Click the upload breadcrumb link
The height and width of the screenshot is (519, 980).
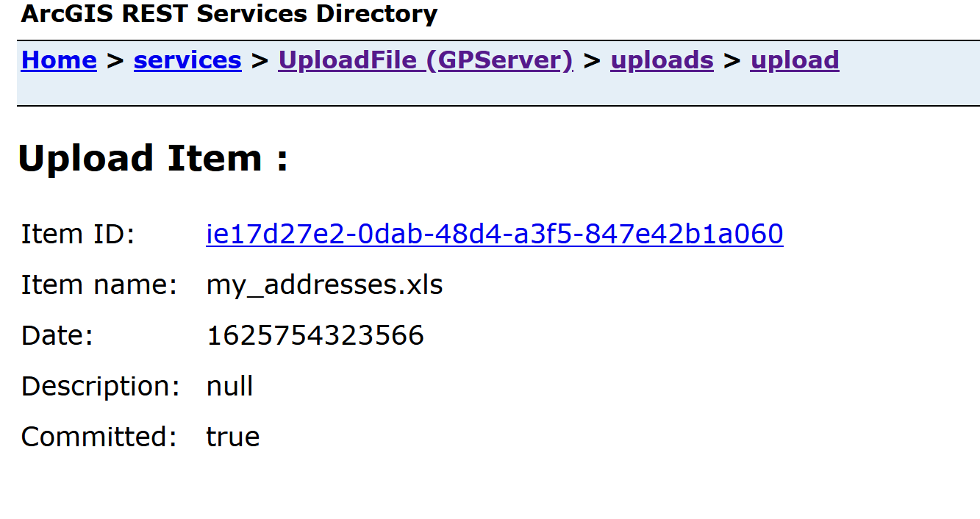coord(794,60)
